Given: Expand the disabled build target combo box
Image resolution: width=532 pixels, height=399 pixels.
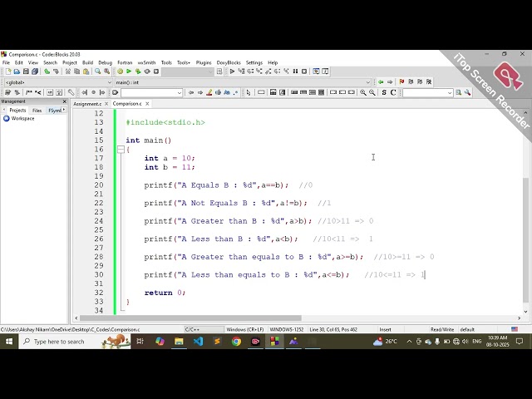Looking at the screenshot, I should [188, 71].
